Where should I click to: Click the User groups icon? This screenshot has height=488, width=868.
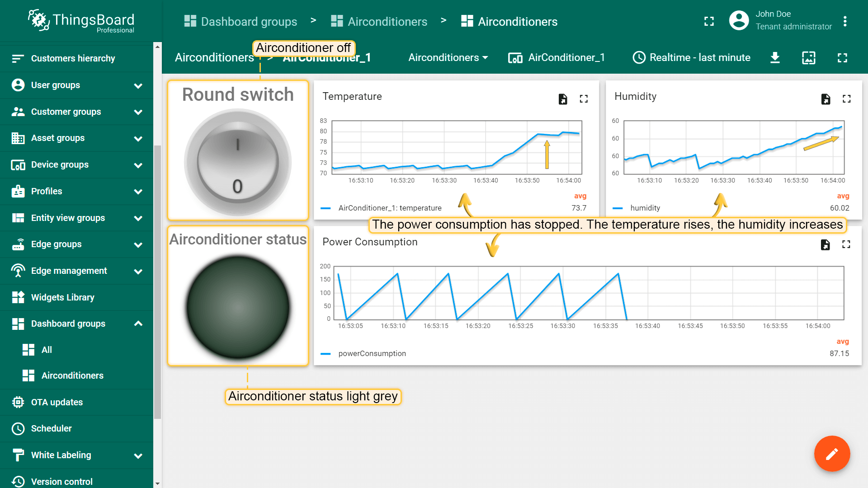[x=18, y=85]
